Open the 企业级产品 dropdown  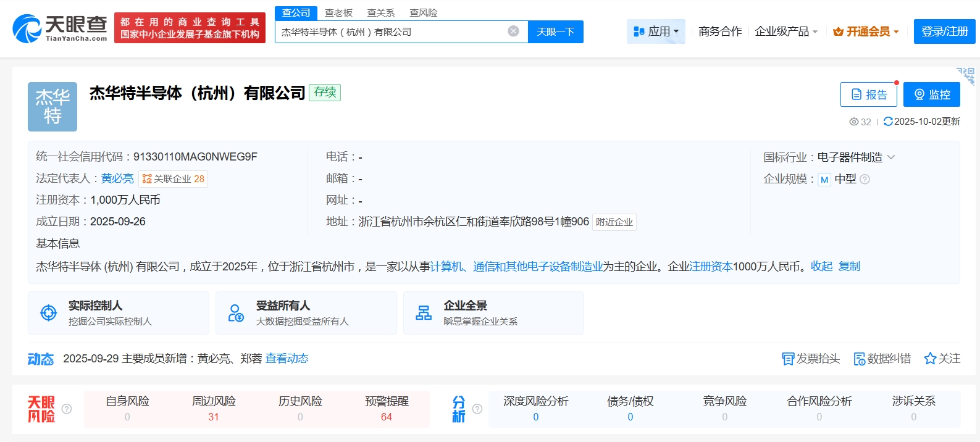[786, 31]
